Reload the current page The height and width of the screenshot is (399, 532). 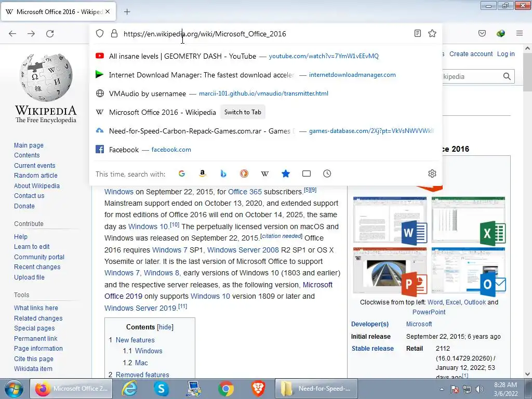tap(50, 34)
